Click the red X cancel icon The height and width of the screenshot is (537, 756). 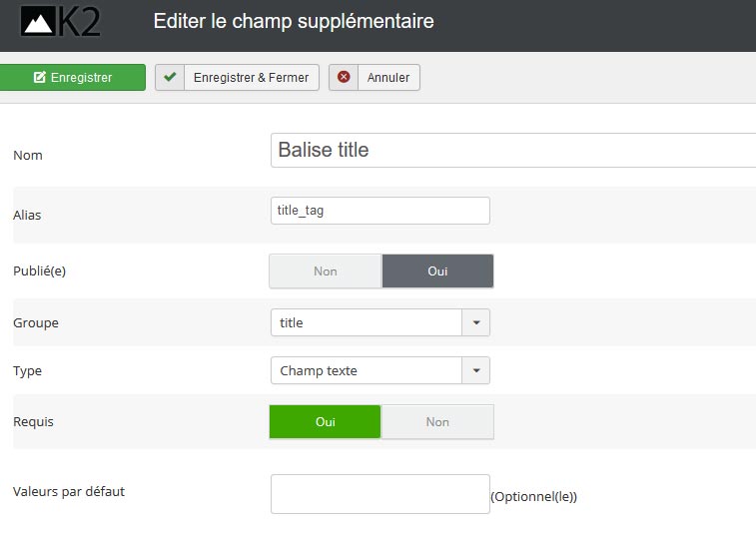pyautogui.click(x=344, y=77)
